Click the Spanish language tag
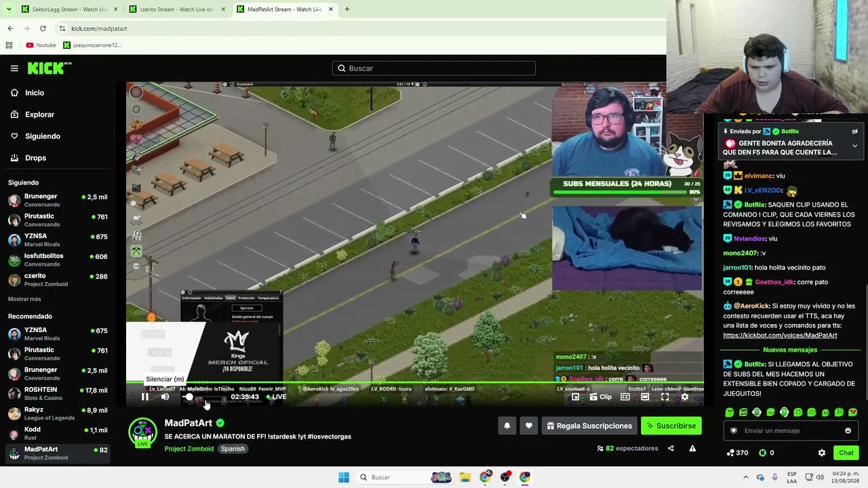868x488 pixels. (233, 449)
